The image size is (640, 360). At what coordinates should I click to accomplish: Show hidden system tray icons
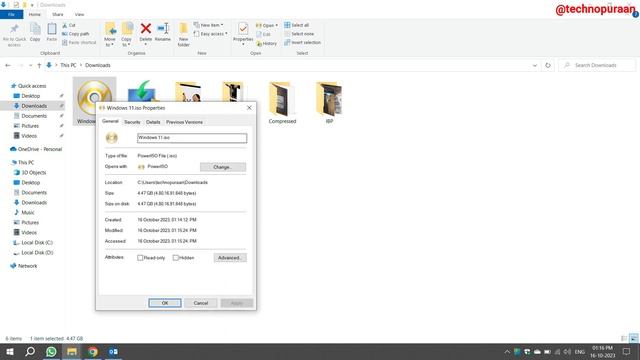507,351
